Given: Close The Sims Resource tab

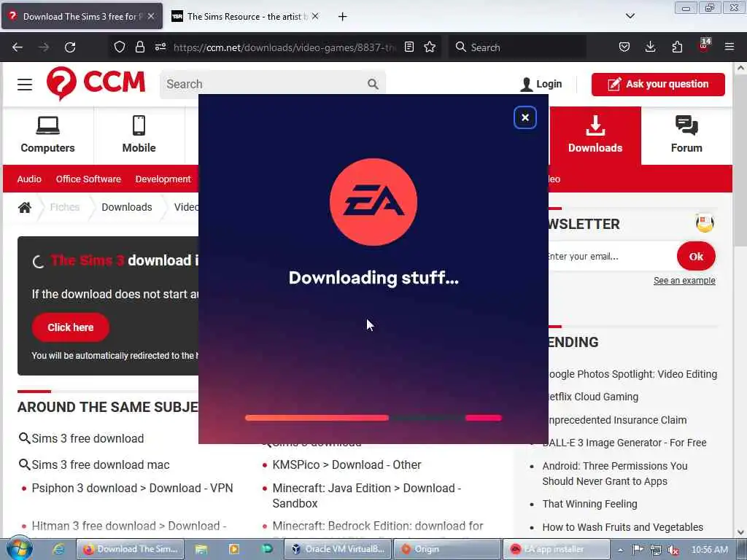Looking at the screenshot, I should pos(315,16).
